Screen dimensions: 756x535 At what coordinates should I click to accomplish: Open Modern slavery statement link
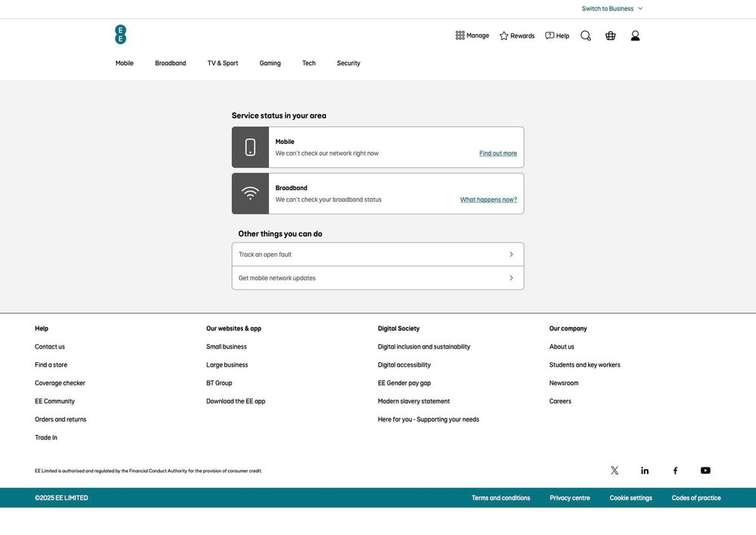pyautogui.click(x=414, y=402)
